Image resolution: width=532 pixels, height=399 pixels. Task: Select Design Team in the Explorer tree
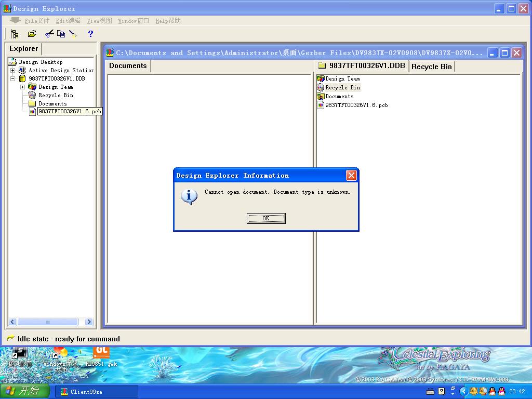click(56, 87)
